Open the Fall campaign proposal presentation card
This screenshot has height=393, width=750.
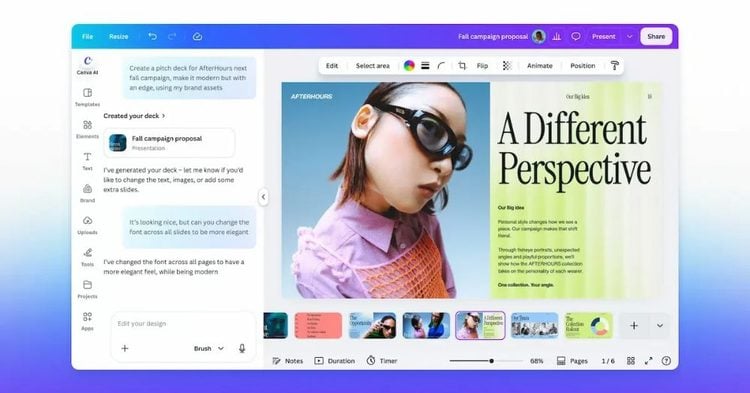coord(169,143)
